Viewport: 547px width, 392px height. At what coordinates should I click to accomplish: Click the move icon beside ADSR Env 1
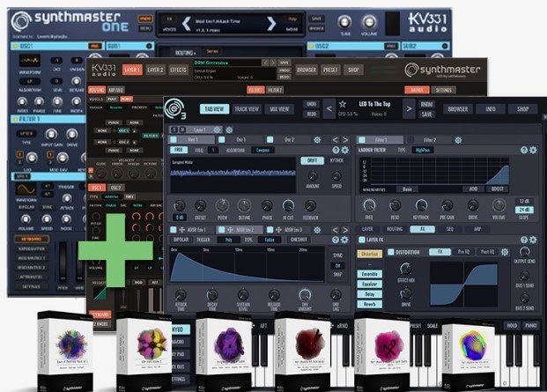pos(181,230)
